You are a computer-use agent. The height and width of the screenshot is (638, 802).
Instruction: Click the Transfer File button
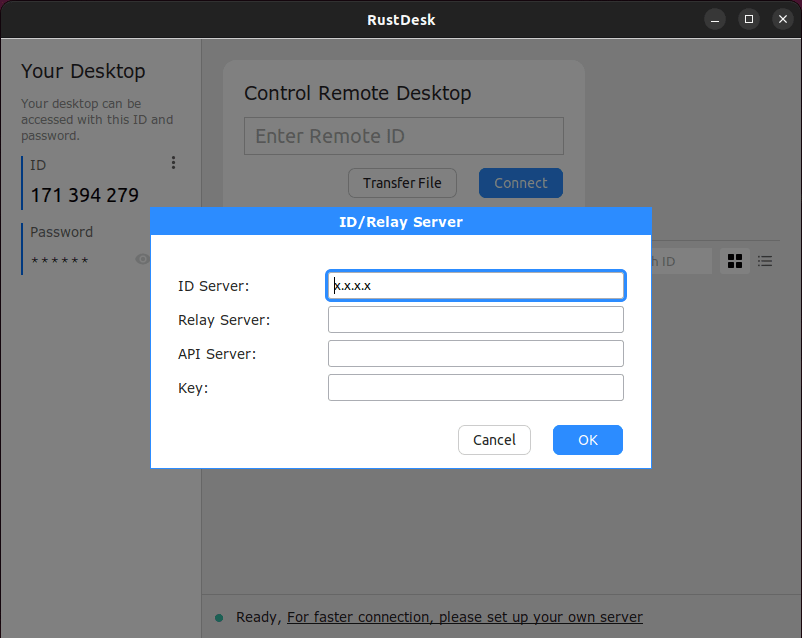pyautogui.click(x=402, y=183)
